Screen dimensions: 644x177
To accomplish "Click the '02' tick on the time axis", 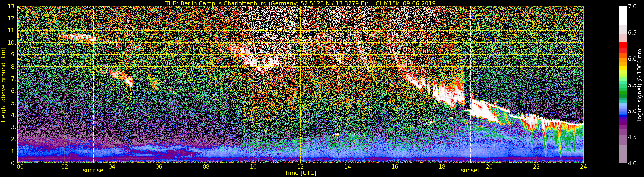I will pos(65,166).
